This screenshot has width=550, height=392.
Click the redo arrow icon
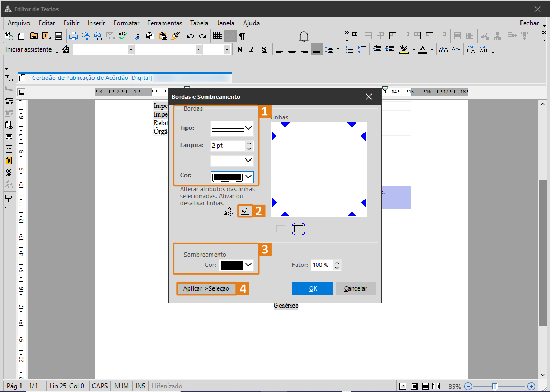pyautogui.click(x=202, y=36)
